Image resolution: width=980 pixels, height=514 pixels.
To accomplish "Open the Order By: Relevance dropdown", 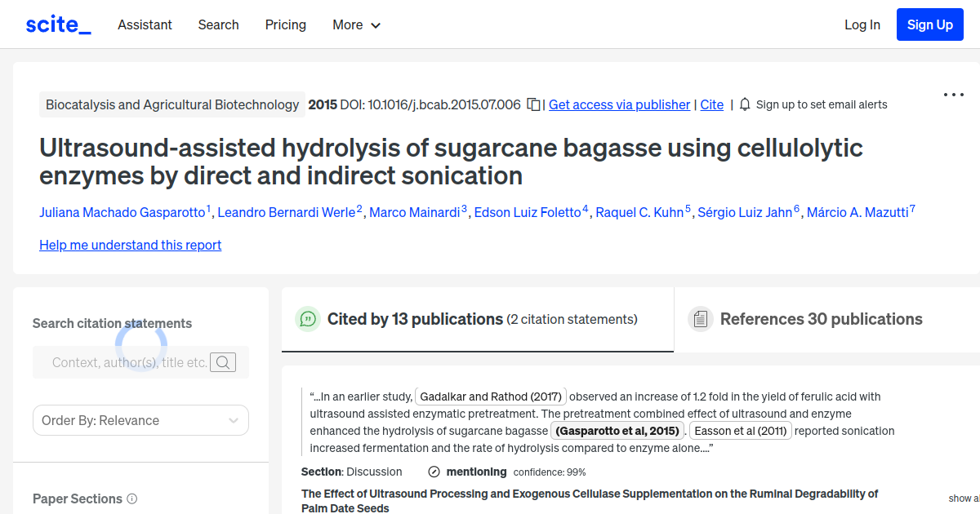I will click(x=140, y=419).
